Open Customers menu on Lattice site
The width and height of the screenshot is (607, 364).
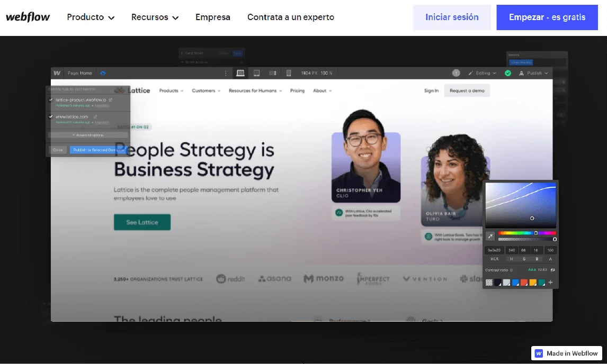click(206, 90)
